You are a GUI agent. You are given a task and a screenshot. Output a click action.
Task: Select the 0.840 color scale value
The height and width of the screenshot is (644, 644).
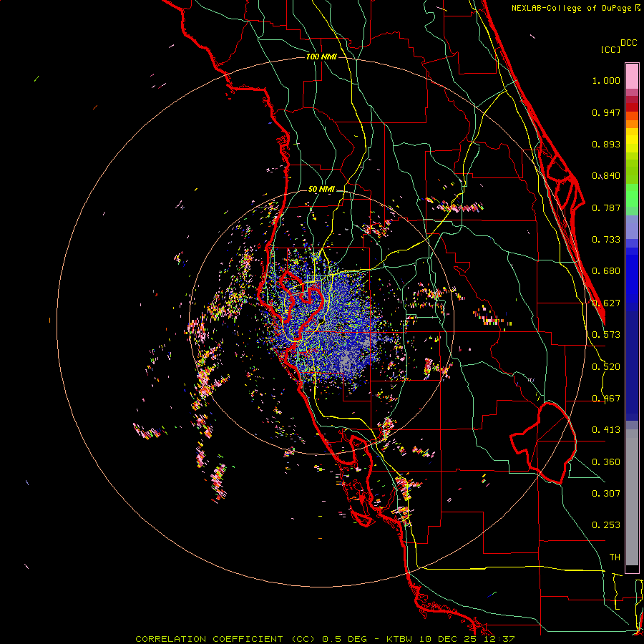[606, 176]
